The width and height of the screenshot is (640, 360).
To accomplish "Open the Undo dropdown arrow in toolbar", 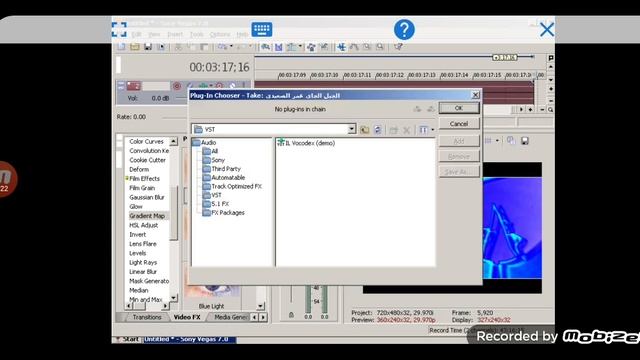I will tap(231, 47).
